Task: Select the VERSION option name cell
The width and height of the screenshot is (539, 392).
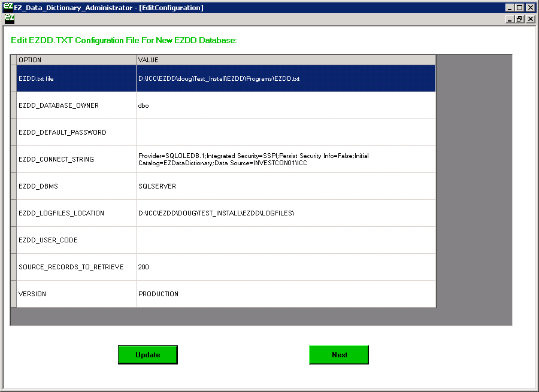Action: (76, 294)
